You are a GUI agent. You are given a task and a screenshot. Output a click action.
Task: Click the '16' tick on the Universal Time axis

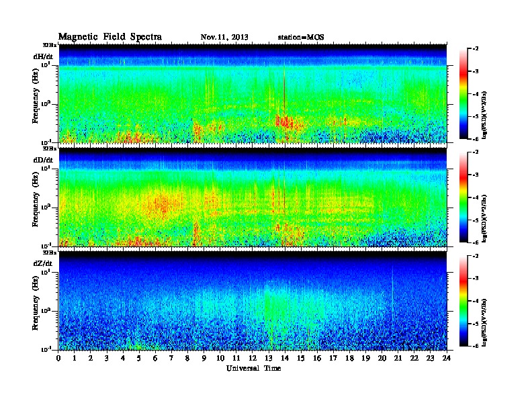pyautogui.click(x=317, y=358)
